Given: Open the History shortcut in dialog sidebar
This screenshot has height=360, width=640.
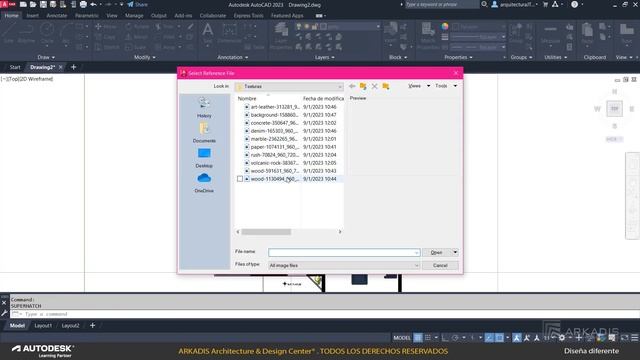Looking at the screenshot, I should click(x=204, y=107).
